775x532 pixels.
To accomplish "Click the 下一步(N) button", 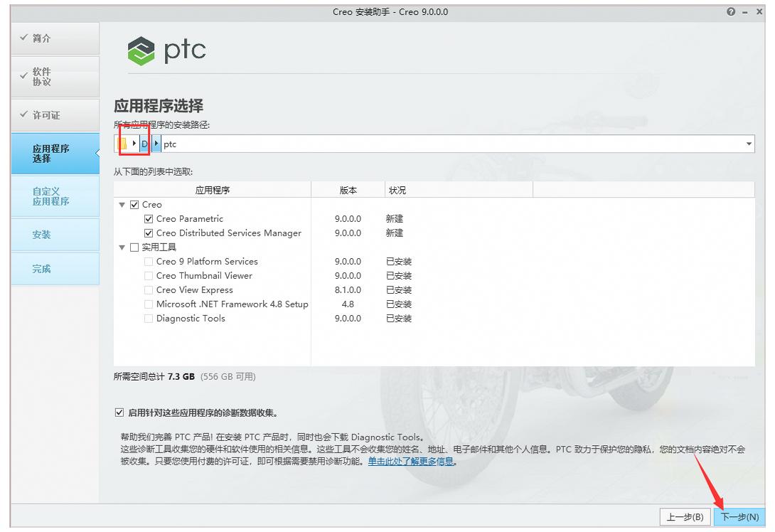I will coord(739,517).
